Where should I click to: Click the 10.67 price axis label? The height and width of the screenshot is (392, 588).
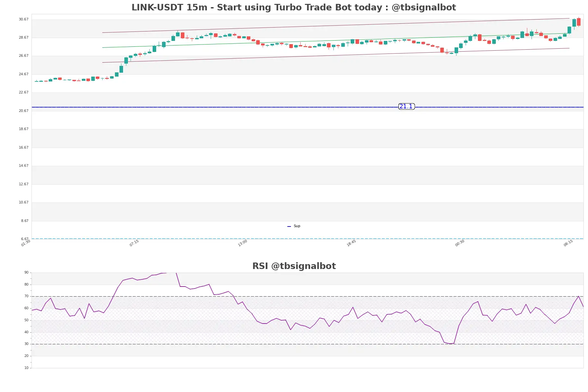tap(24, 202)
